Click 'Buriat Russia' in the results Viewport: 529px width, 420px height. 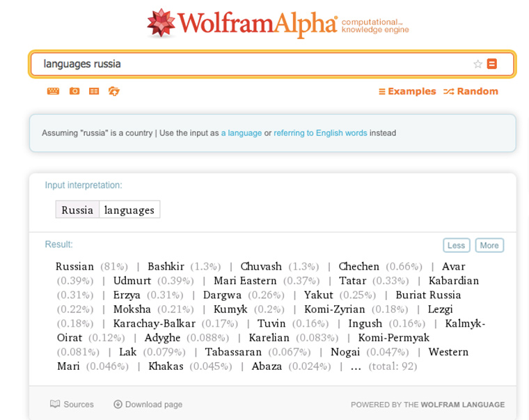point(428,295)
